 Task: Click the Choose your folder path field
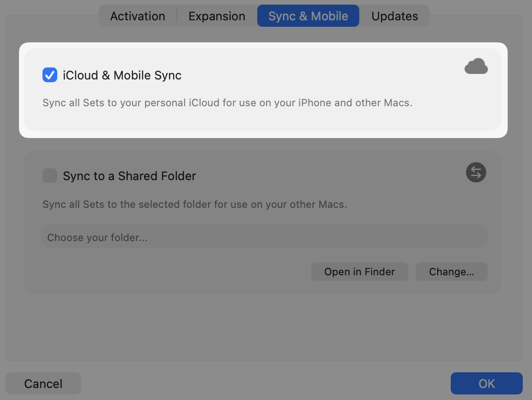[x=265, y=238]
